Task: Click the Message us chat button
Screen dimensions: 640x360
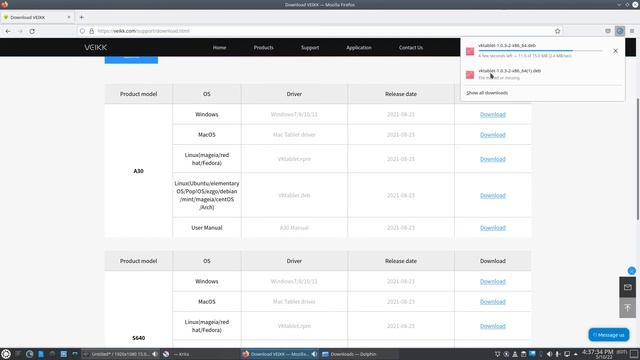Action: (609, 335)
